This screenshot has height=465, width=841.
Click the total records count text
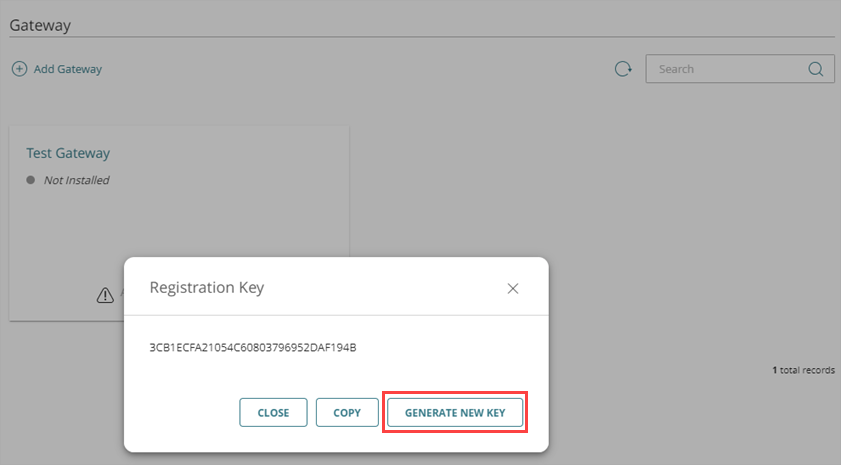coord(803,370)
